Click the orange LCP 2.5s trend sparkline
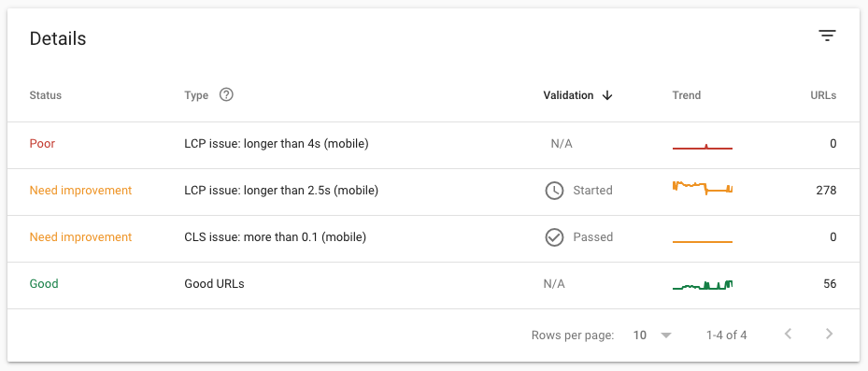The image size is (868, 371). click(703, 188)
